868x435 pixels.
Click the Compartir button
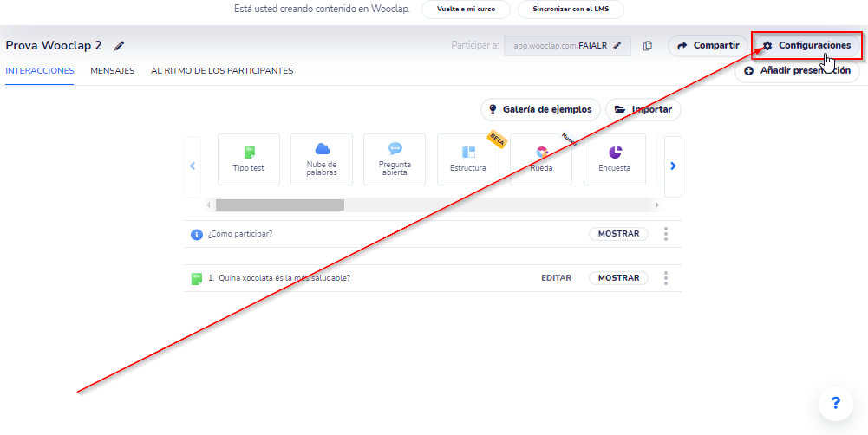(708, 45)
